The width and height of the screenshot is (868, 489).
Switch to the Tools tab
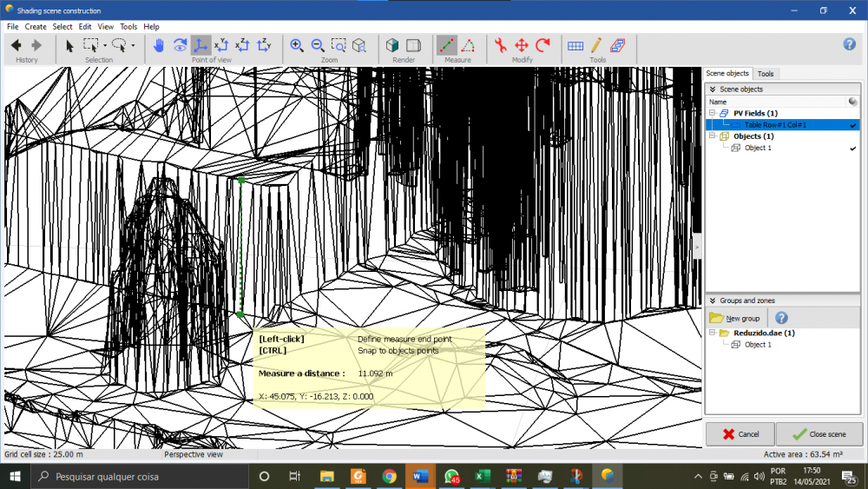tap(766, 74)
